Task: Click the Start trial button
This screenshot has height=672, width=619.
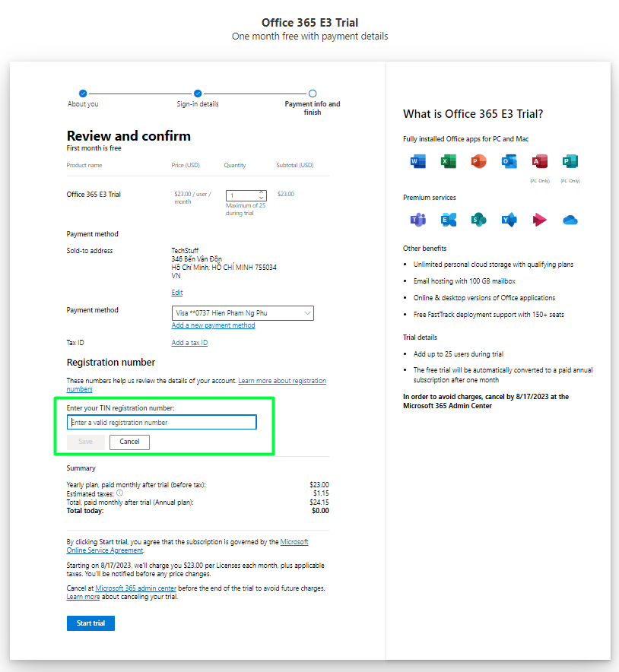Action: pyautogui.click(x=90, y=623)
